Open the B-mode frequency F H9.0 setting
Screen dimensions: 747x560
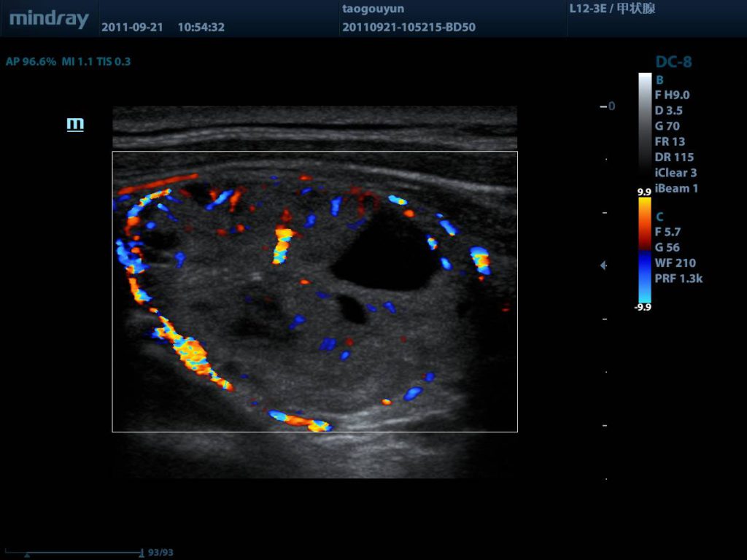point(672,95)
